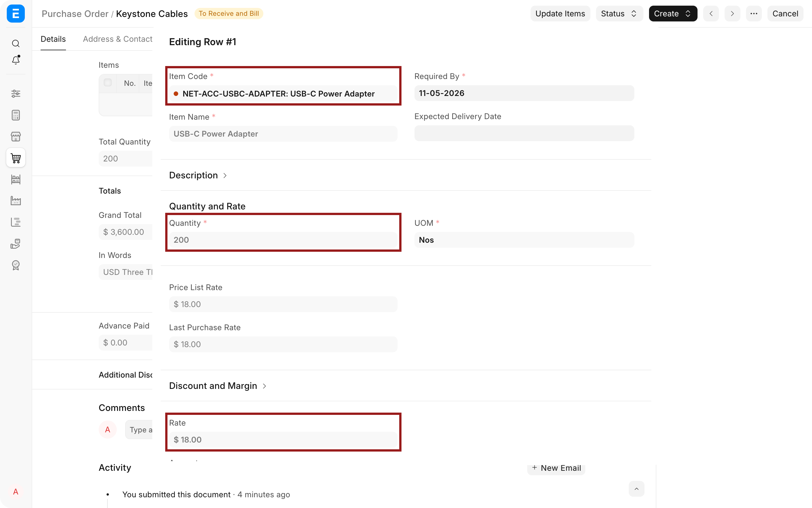Open the sliders settings sidebar icon

(x=16, y=94)
